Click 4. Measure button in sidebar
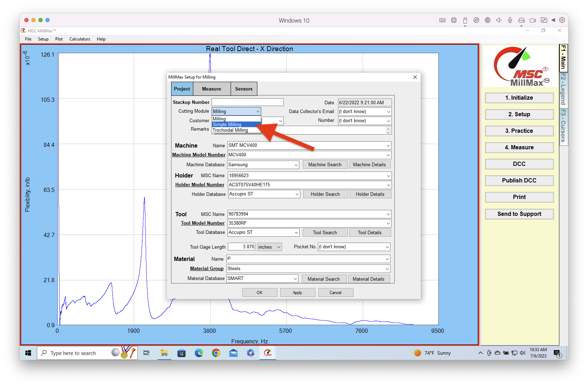Viewport: 588px width, 386px height. 519,147
